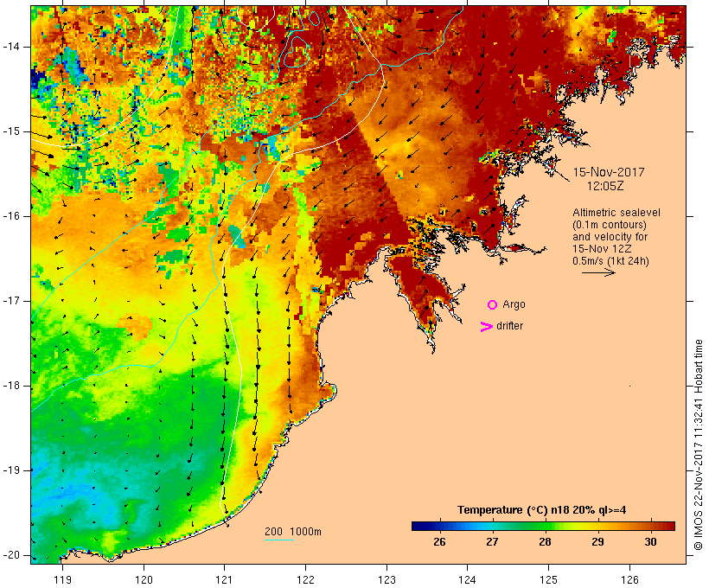The width and height of the screenshot is (709, 588).
Task: Click longitude label 122
Action: point(305,579)
